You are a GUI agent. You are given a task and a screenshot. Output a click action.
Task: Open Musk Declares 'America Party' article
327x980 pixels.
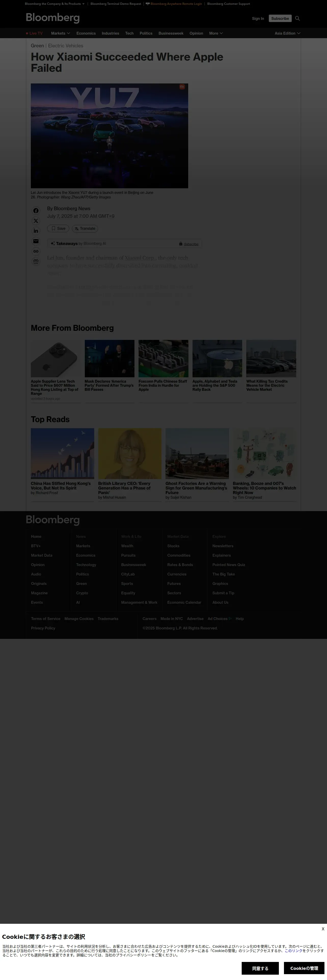pyautogui.click(x=109, y=385)
